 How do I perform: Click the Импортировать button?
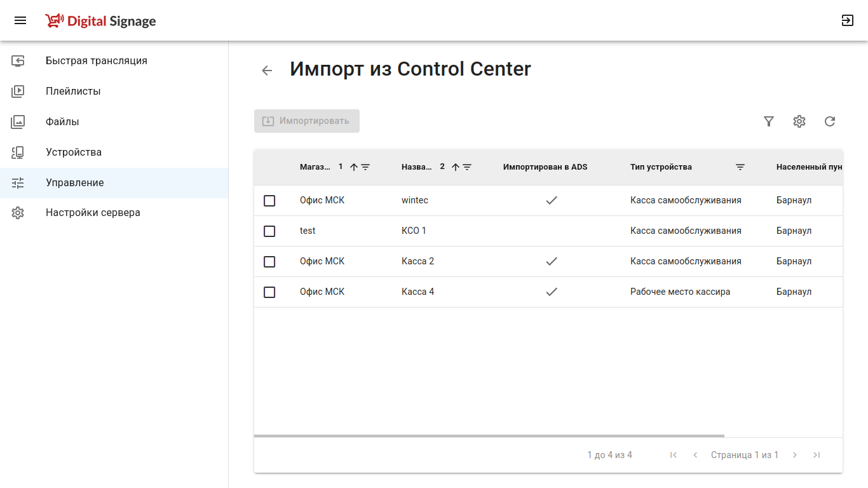click(307, 121)
